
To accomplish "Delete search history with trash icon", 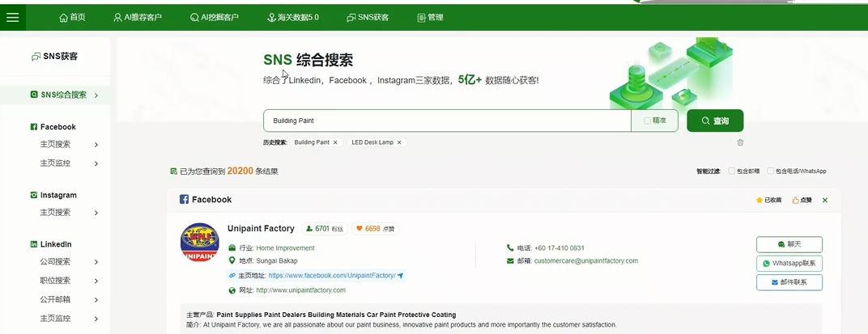I will tap(740, 142).
